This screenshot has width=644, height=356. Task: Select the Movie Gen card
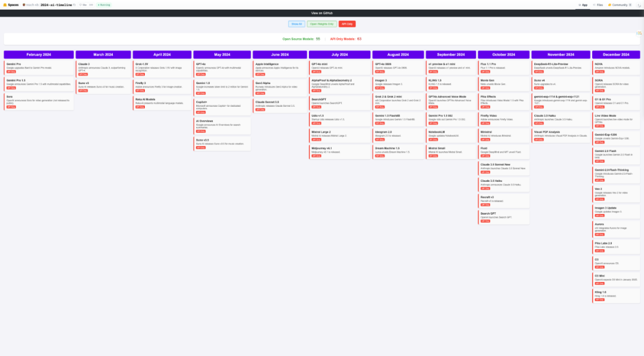tap(504, 84)
